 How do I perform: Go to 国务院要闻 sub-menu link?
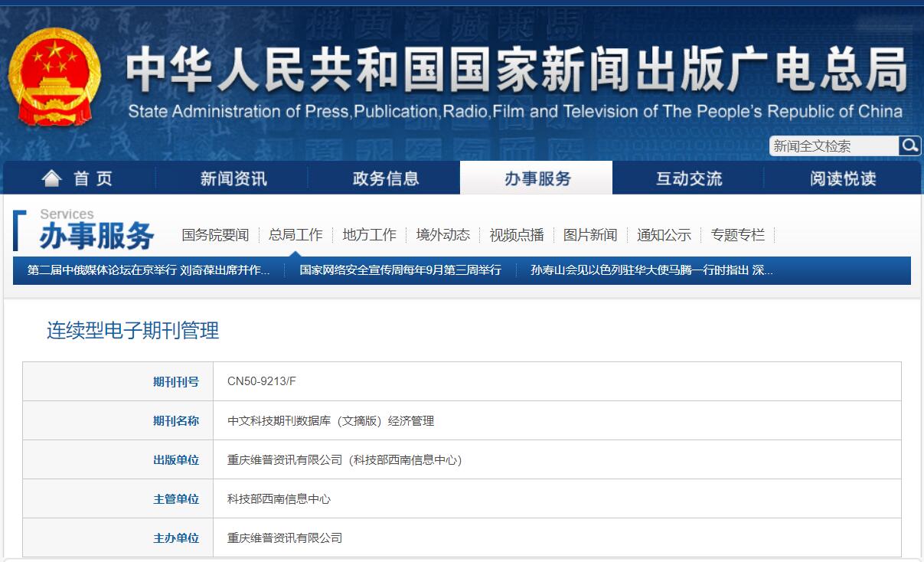(x=215, y=235)
